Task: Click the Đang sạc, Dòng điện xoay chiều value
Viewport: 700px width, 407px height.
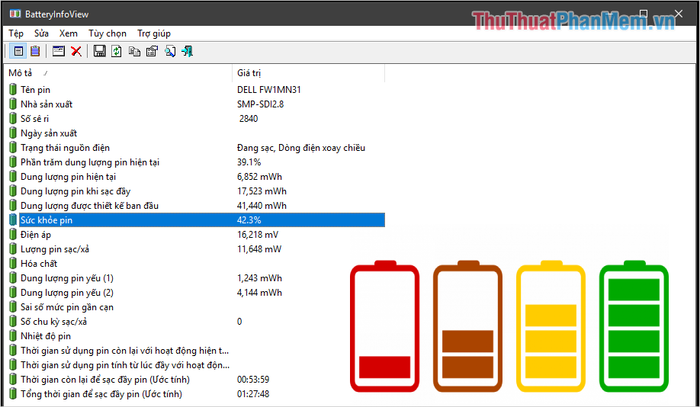Action: pos(301,148)
